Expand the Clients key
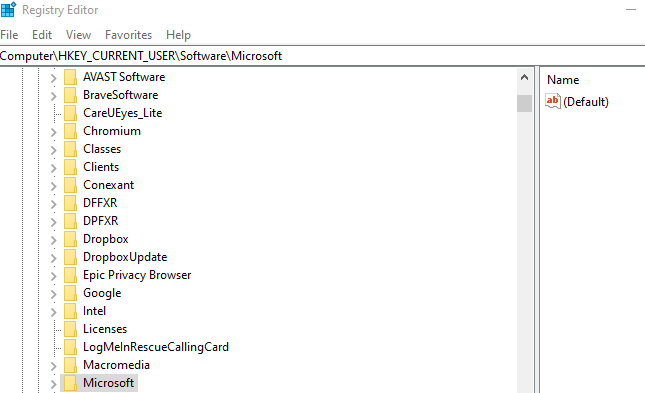The image size is (645, 393). (53, 168)
